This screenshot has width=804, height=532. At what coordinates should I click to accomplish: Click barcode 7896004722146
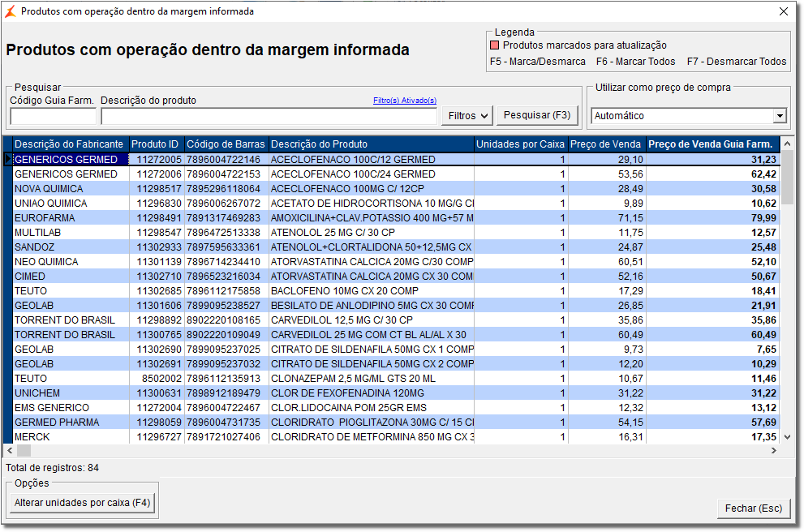224,160
